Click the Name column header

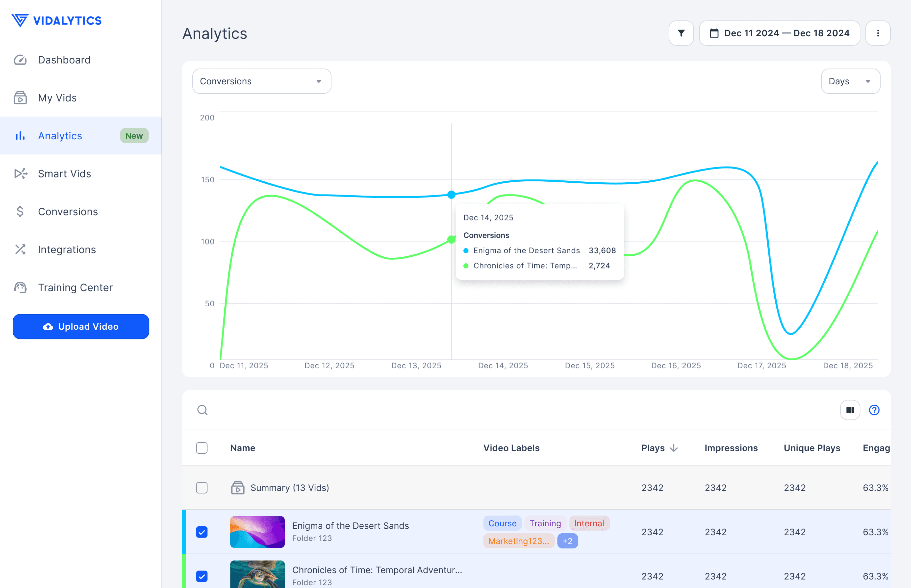tap(243, 448)
